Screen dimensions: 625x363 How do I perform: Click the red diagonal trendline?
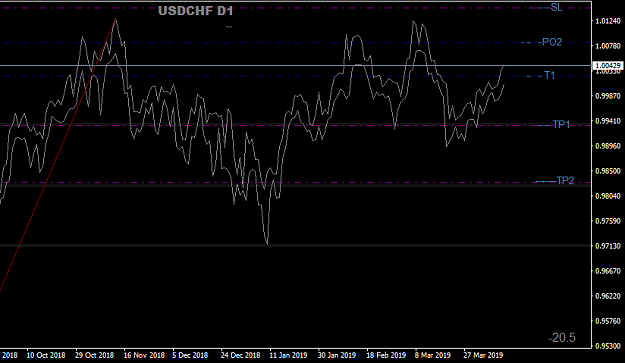(58, 155)
